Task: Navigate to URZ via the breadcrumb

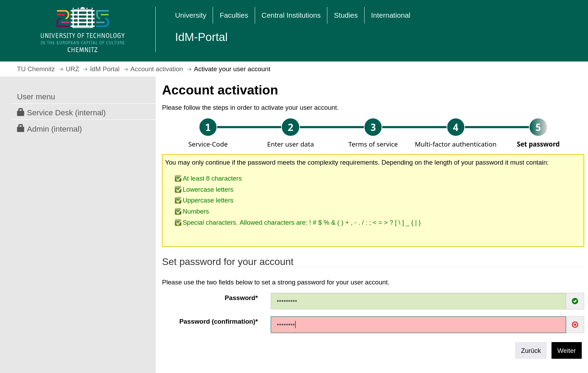Action: pos(72,69)
